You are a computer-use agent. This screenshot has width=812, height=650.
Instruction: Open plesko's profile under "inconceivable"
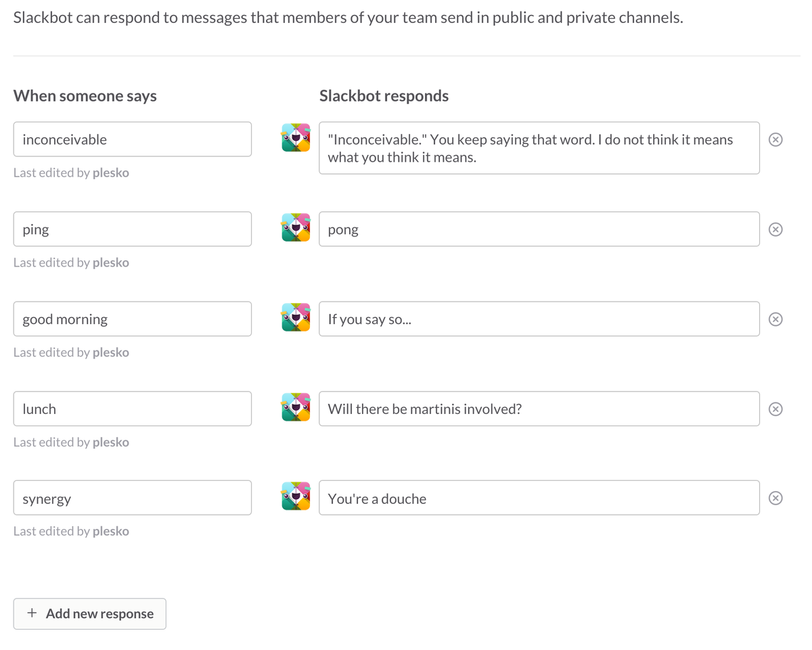click(x=110, y=172)
